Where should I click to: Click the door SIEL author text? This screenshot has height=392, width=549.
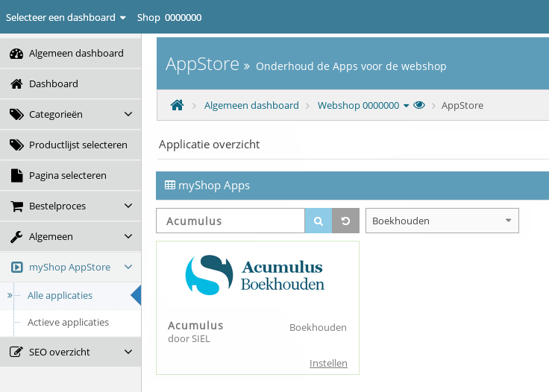(189, 338)
